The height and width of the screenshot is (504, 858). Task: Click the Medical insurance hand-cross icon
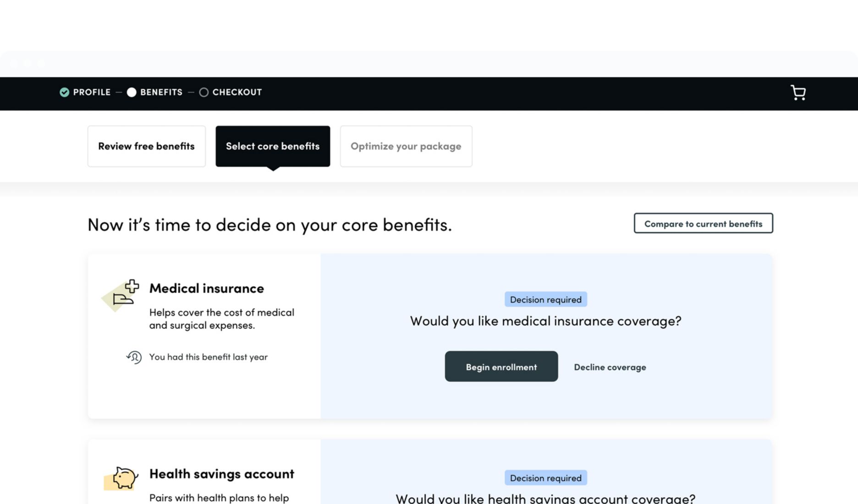[122, 294]
